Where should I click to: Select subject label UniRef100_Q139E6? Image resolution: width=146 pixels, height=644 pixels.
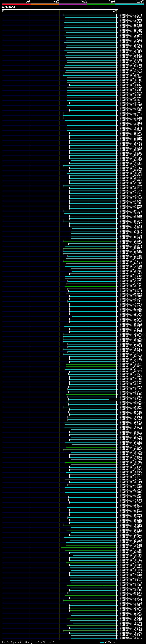pyautogui.click(x=131, y=301)
